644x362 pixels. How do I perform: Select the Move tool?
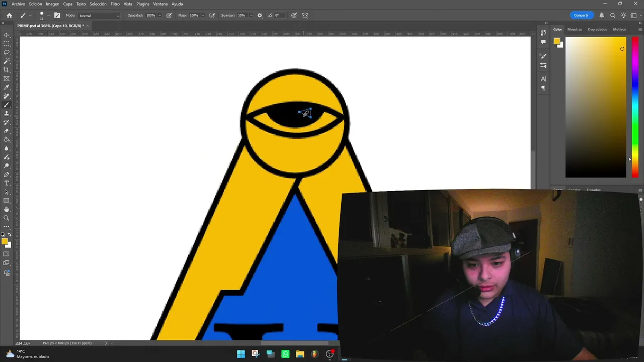(x=7, y=35)
